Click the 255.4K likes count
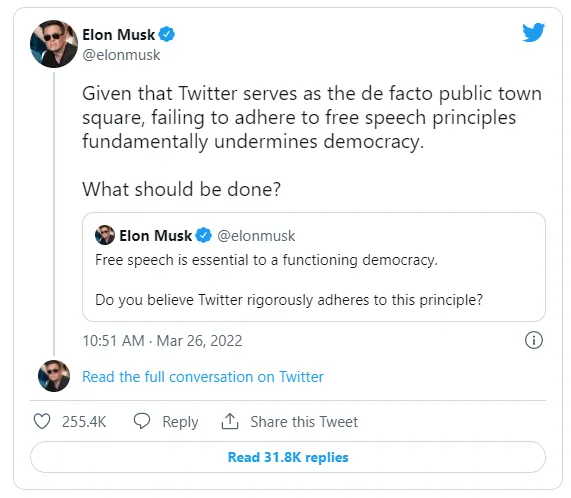The width and height of the screenshot is (571, 498). coord(84,422)
